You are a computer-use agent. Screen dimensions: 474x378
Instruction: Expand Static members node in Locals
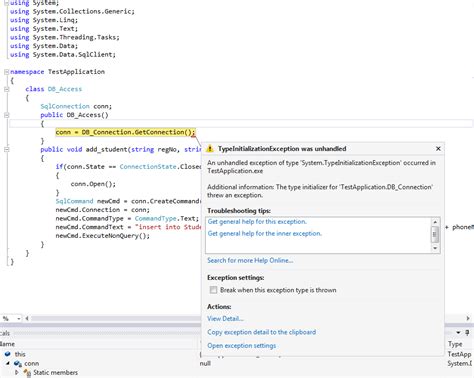pyautogui.click(x=17, y=372)
